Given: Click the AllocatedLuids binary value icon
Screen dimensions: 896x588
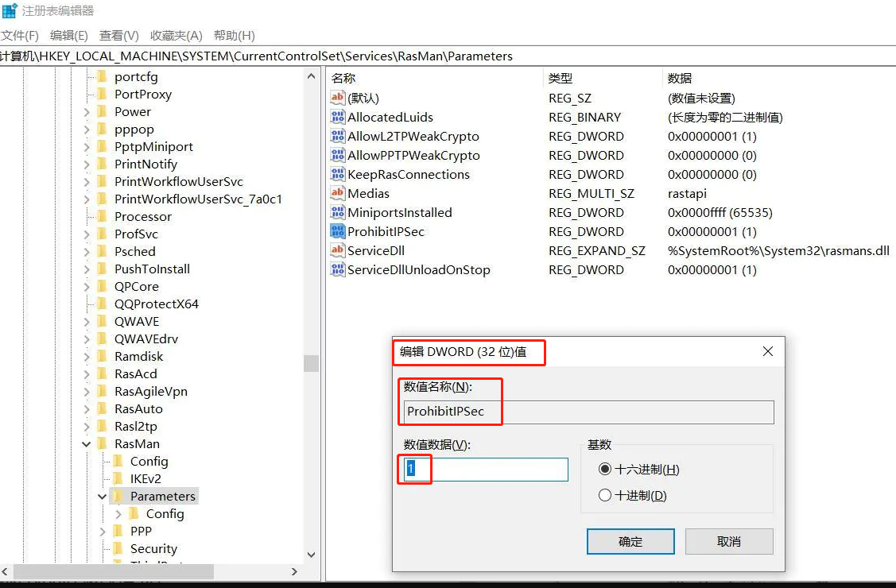Looking at the screenshot, I should point(338,118).
